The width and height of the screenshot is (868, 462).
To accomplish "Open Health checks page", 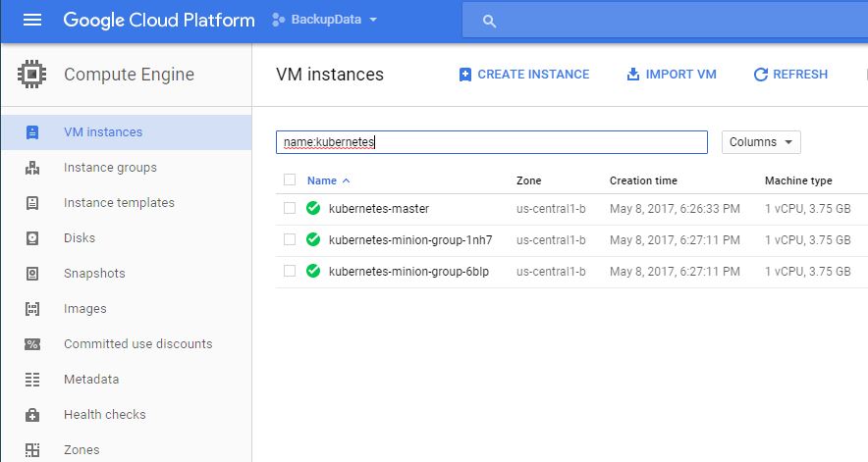I will [x=105, y=414].
